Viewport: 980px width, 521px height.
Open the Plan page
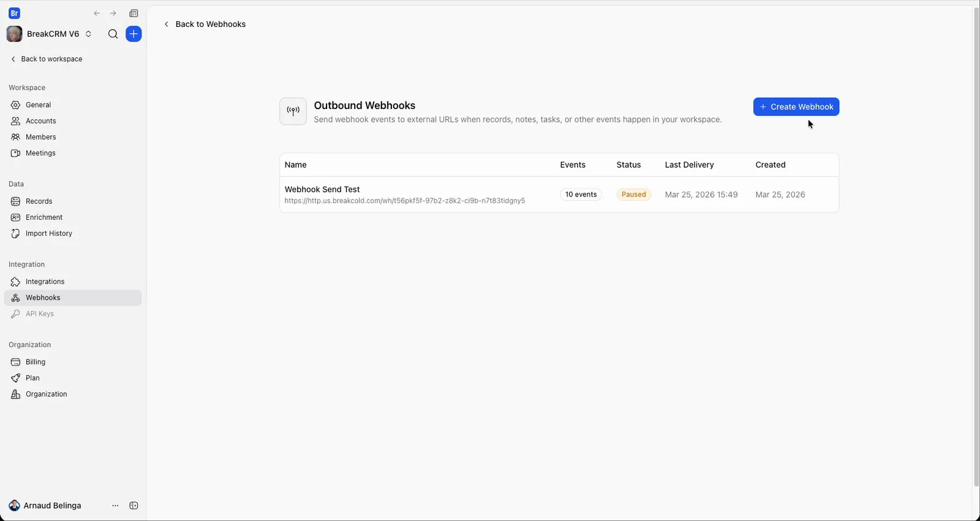click(x=72, y=378)
